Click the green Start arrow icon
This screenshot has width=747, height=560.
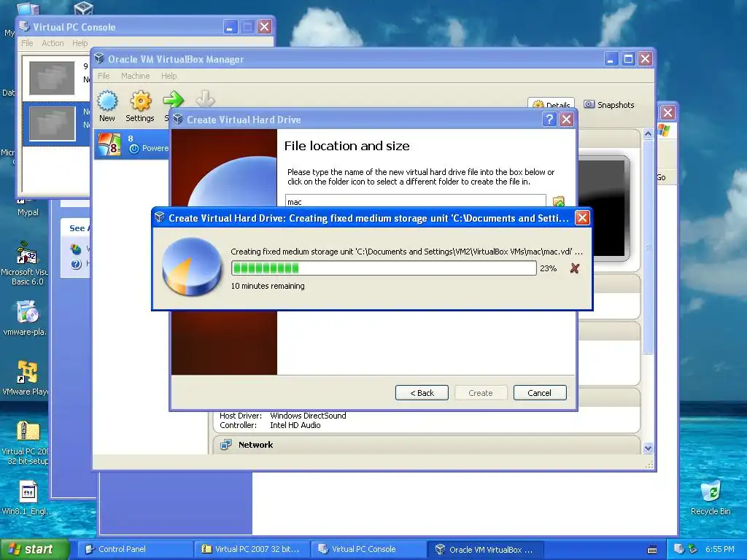pyautogui.click(x=173, y=99)
